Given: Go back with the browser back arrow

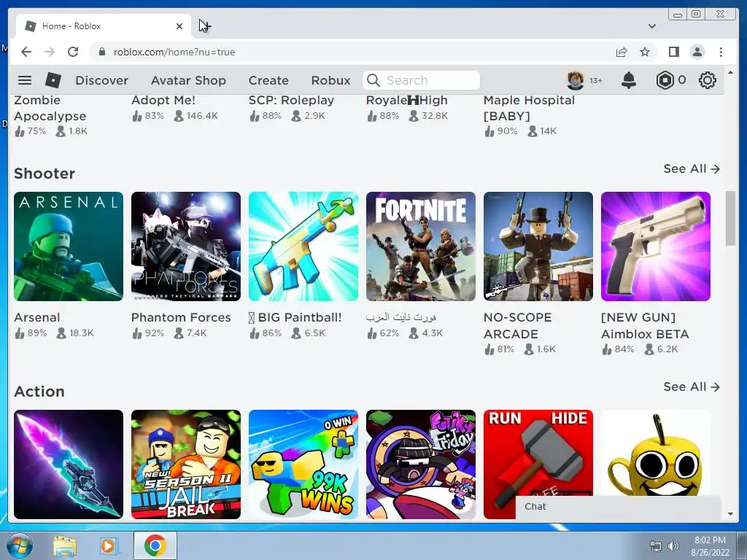Looking at the screenshot, I should pyautogui.click(x=26, y=52).
